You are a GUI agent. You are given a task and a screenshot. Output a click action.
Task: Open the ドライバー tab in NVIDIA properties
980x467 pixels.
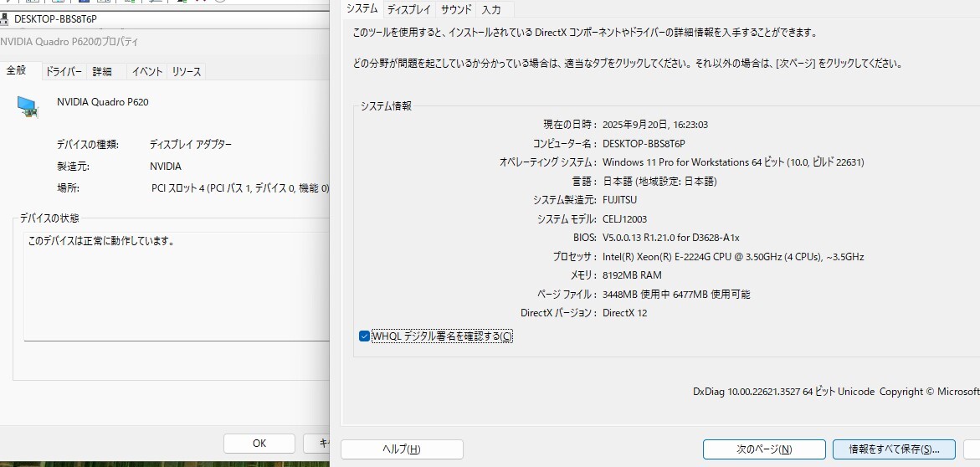click(x=63, y=72)
